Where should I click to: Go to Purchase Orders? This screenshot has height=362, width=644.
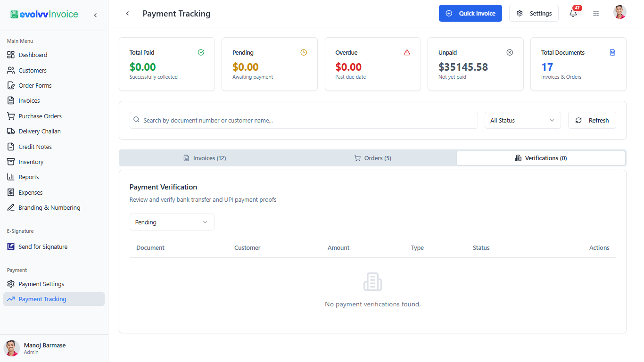coord(54,116)
